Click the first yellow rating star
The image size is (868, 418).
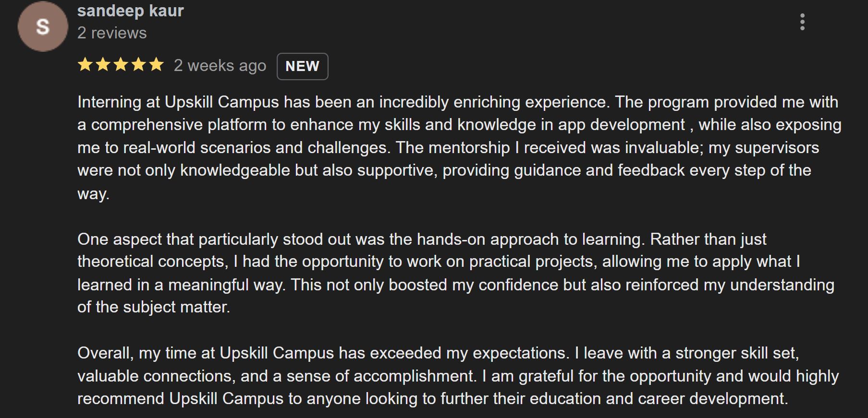85,65
